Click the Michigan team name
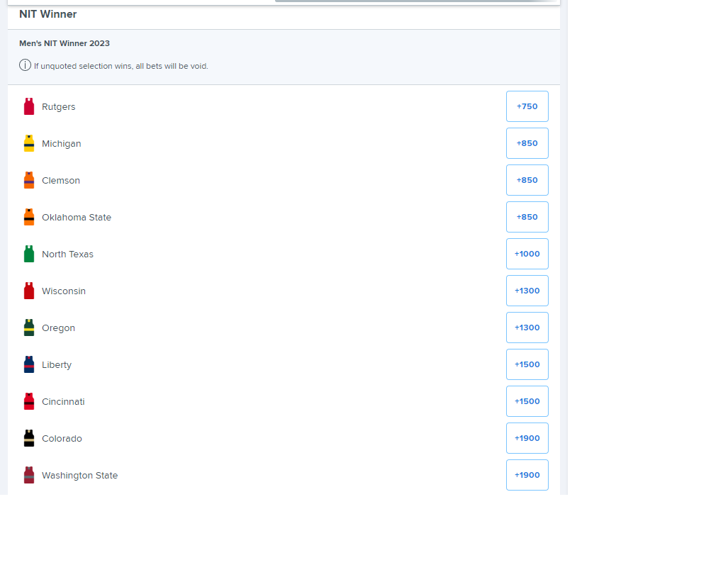This screenshot has height=565, width=728. 61,143
